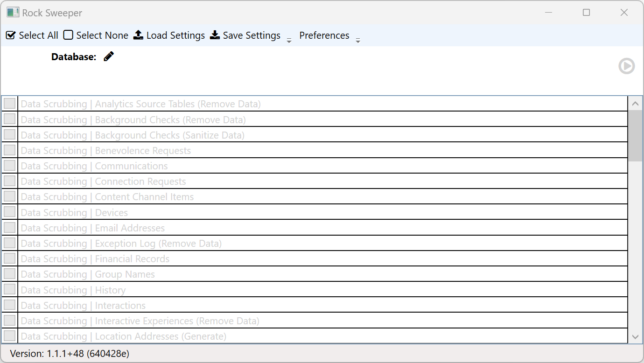The width and height of the screenshot is (644, 363).
Task: Toggle the Email Addresses checkbox
Action: [10, 228]
